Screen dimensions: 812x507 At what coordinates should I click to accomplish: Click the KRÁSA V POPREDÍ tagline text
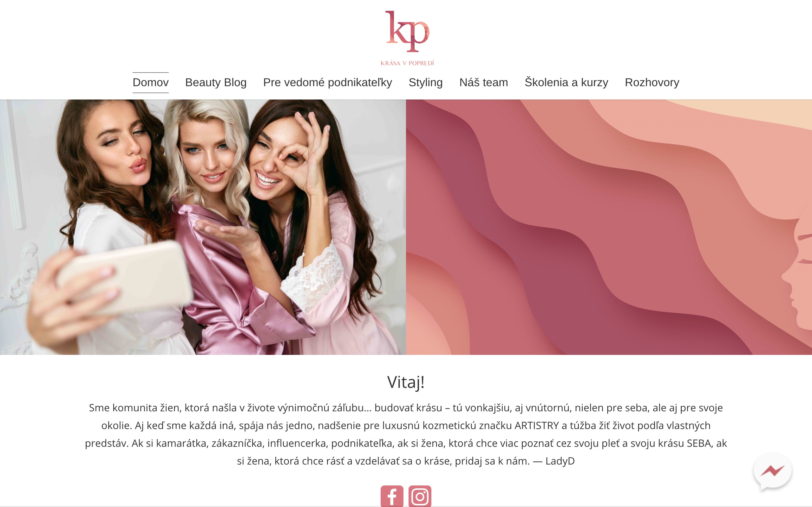point(407,63)
